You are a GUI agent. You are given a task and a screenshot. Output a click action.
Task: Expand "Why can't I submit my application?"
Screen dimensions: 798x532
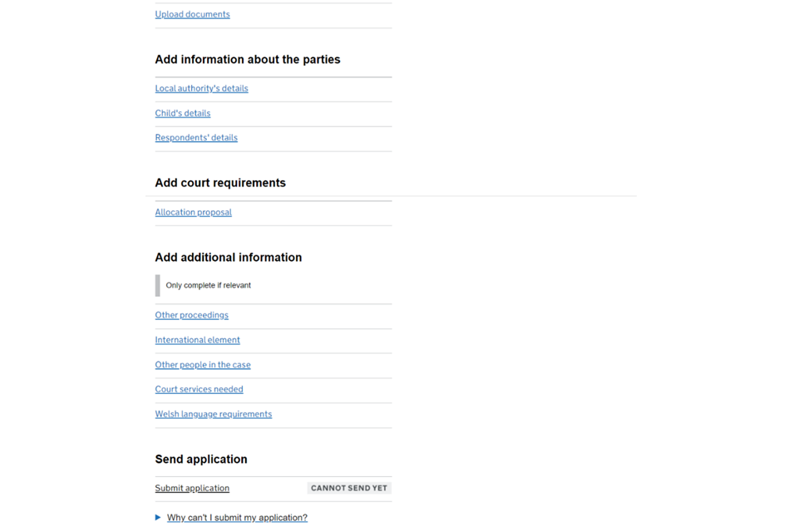(x=237, y=518)
